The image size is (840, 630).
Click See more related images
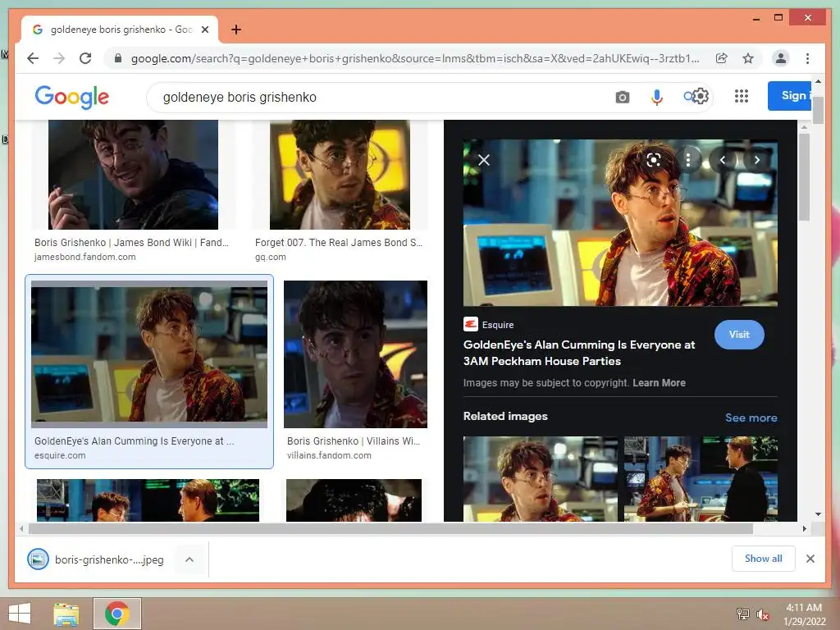click(751, 418)
